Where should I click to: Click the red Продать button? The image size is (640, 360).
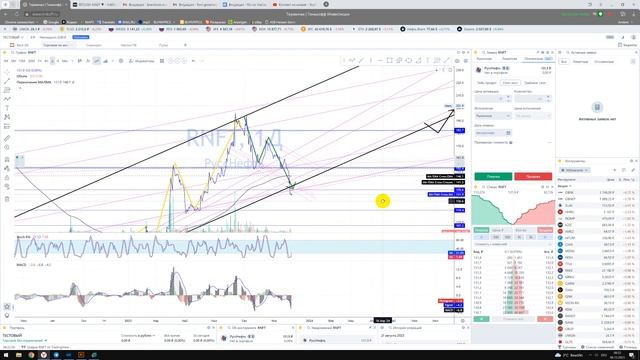point(533,176)
